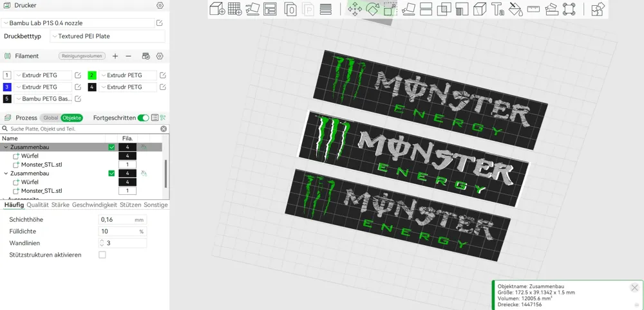Switch Prozess scope to Global
644x310 pixels.
click(x=50, y=118)
